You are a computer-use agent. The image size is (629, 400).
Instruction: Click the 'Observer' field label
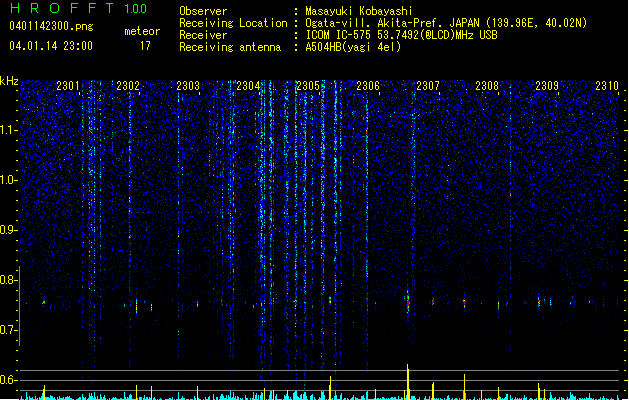pos(203,11)
